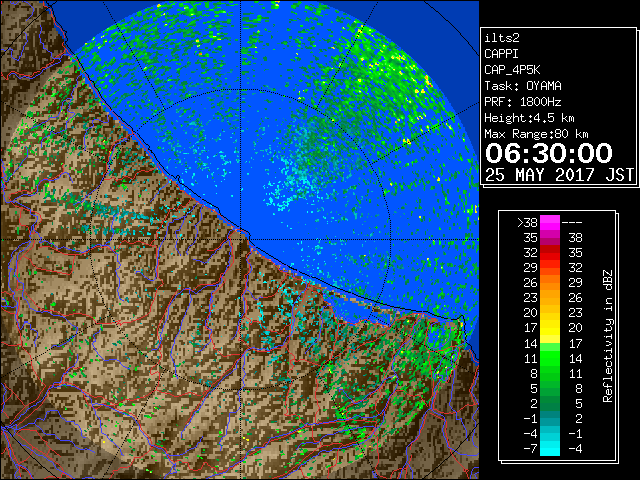Select the yellow 17 dBZ legend swatch

pyautogui.click(x=550, y=328)
